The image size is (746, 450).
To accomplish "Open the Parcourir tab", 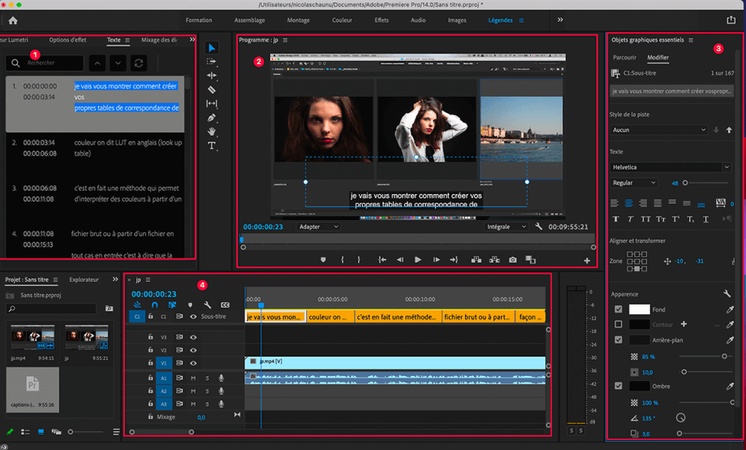I will click(x=624, y=57).
